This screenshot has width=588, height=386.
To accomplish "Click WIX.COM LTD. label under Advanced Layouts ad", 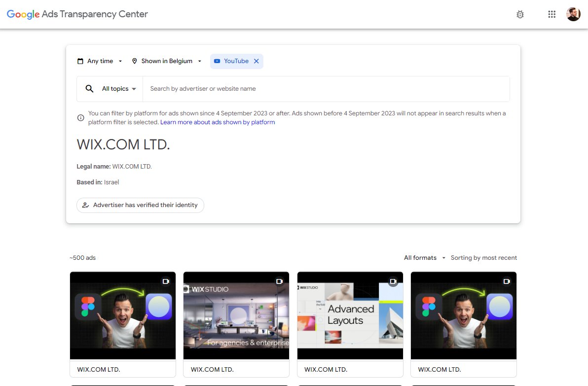I will point(326,370).
